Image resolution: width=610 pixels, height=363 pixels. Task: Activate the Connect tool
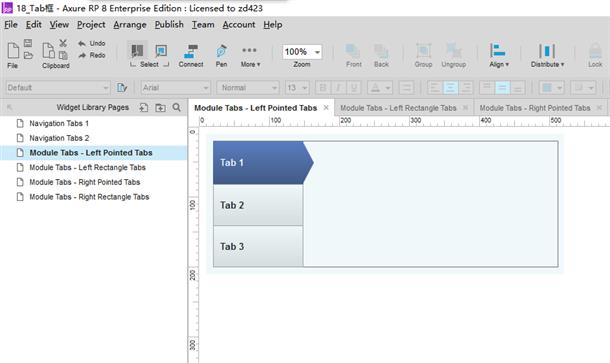pos(191,51)
